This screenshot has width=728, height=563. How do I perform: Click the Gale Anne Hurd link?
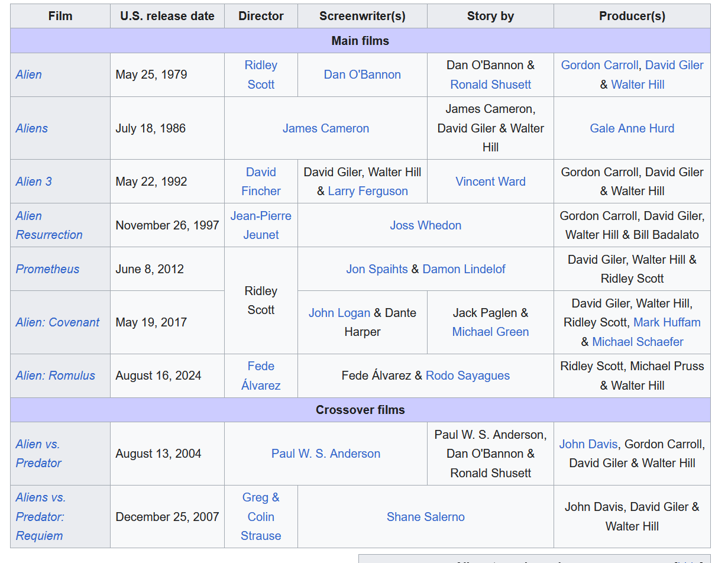pyautogui.click(x=632, y=128)
